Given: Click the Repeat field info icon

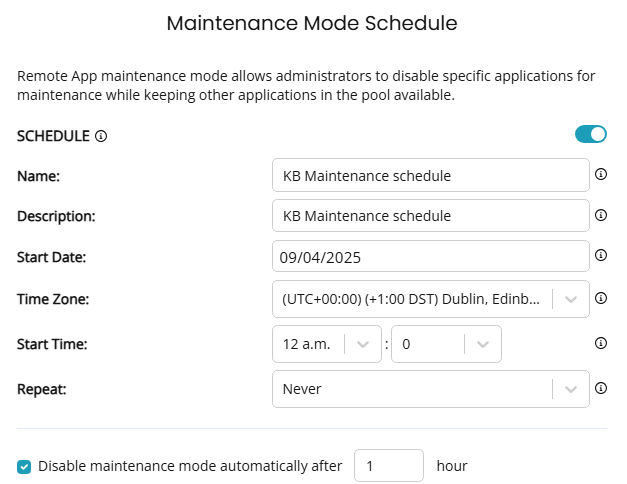Looking at the screenshot, I should tap(601, 388).
